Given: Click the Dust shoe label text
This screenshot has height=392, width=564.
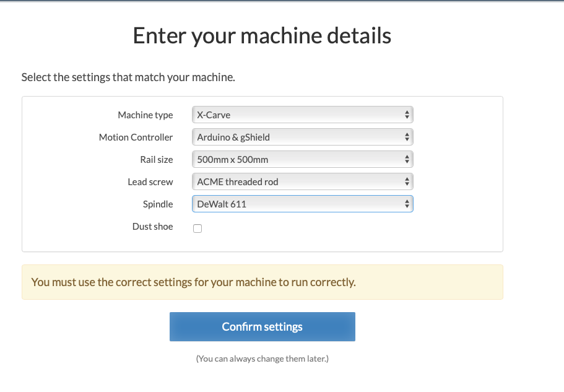Looking at the screenshot, I should 152,227.
